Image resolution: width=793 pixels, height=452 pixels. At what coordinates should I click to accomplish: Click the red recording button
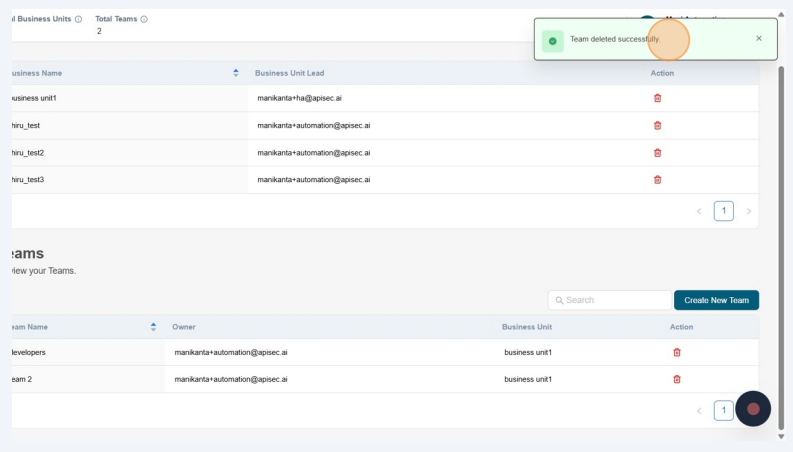(x=753, y=408)
